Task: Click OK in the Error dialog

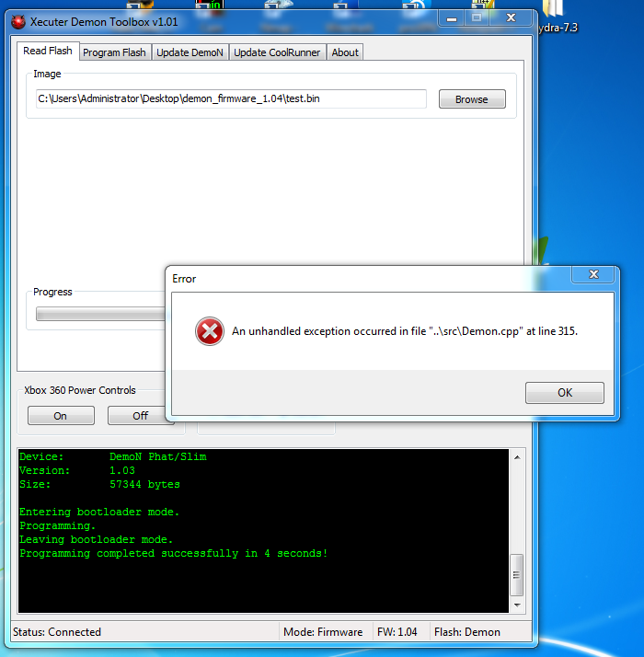Action: pyautogui.click(x=565, y=393)
